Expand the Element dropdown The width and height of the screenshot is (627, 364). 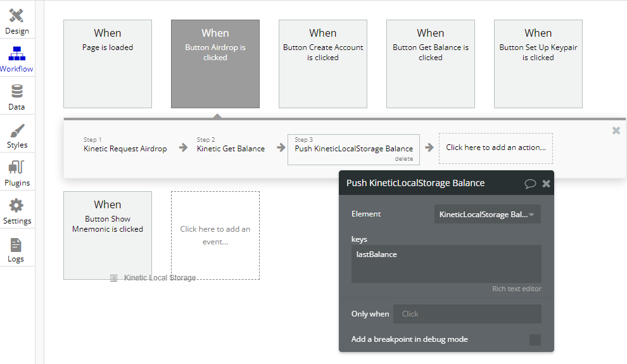tap(487, 215)
